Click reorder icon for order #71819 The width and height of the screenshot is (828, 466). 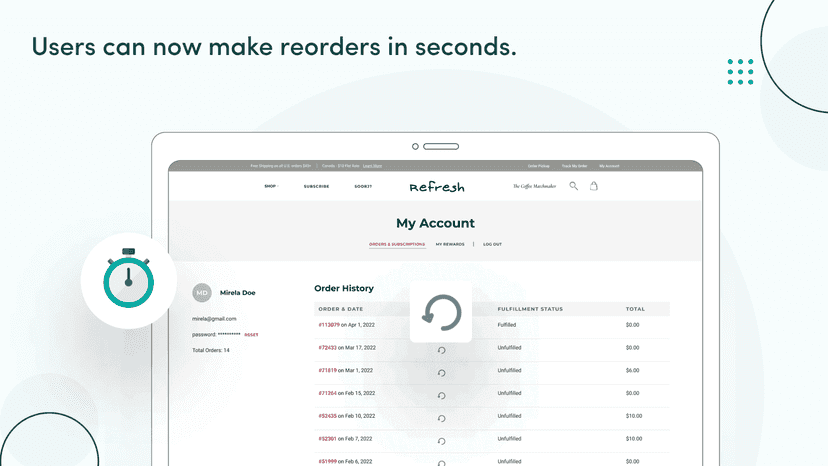point(441,373)
